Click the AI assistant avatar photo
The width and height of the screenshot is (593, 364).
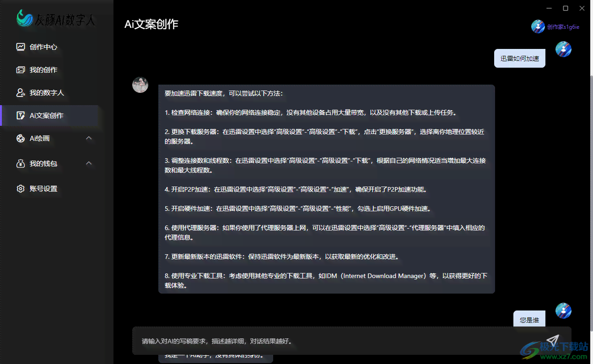tap(140, 85)
